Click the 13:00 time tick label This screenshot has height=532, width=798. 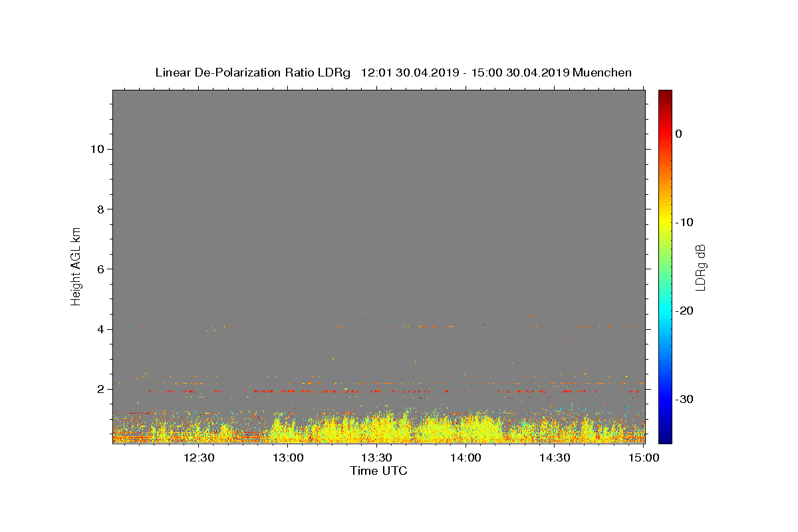click(x=288, y=458)
